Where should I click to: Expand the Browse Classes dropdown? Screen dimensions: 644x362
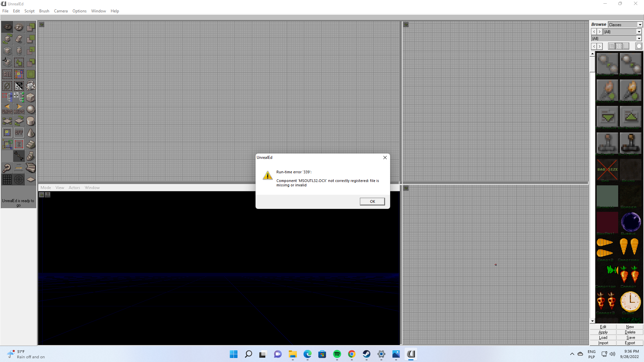(640, 25)
